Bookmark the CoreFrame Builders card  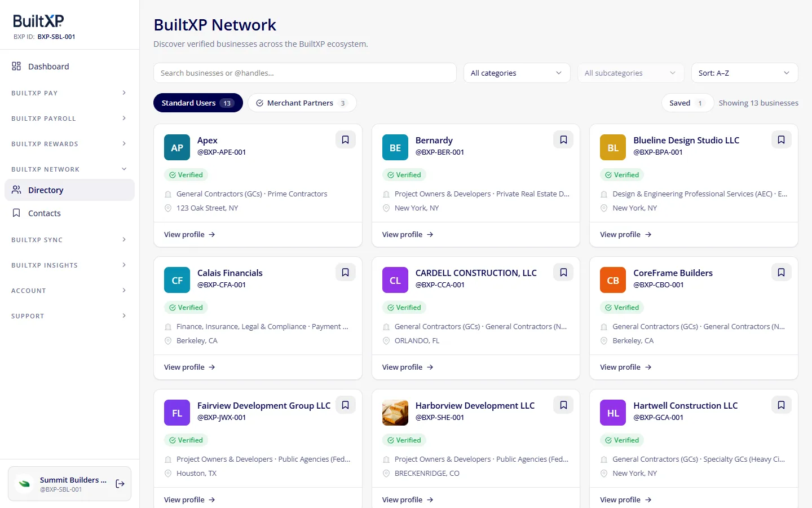781,273
